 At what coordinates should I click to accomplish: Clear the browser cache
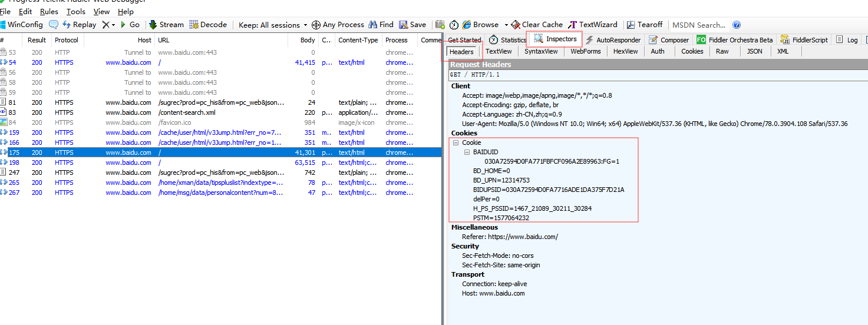[537, 25]
